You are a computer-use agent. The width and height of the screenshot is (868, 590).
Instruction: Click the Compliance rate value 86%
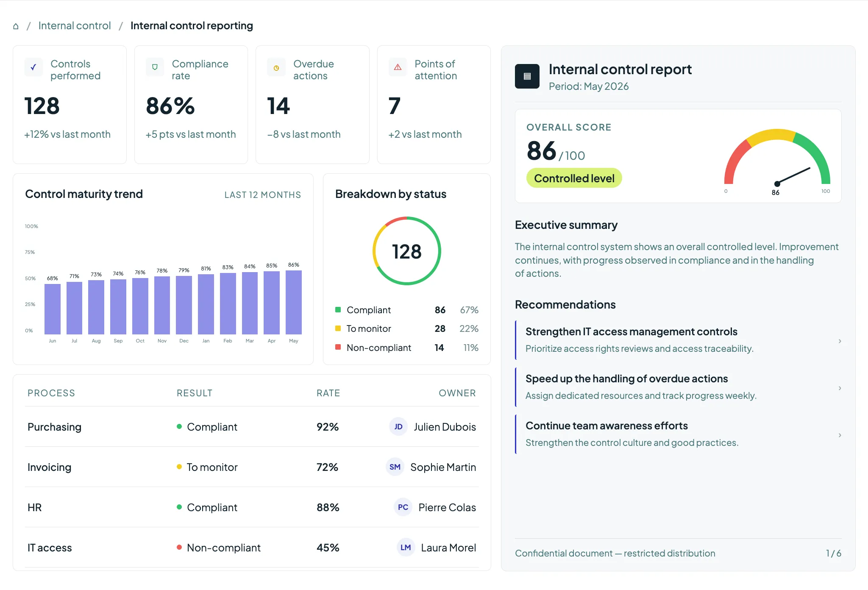point(170,106)
